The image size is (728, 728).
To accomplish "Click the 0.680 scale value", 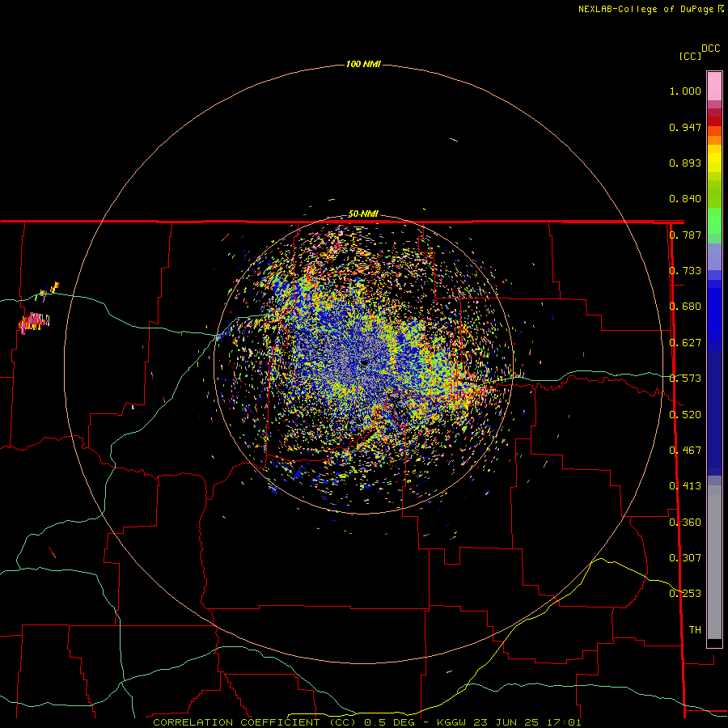I will pos(685,307).
